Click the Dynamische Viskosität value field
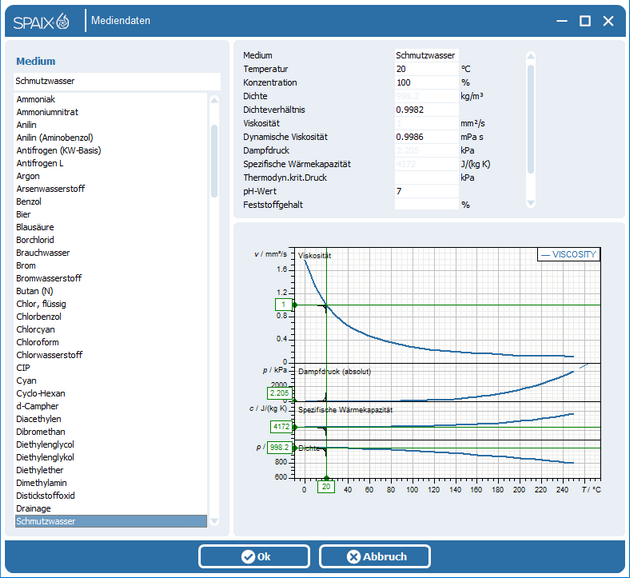The height and width of the screenshot is (578, 630). [426, 137]
